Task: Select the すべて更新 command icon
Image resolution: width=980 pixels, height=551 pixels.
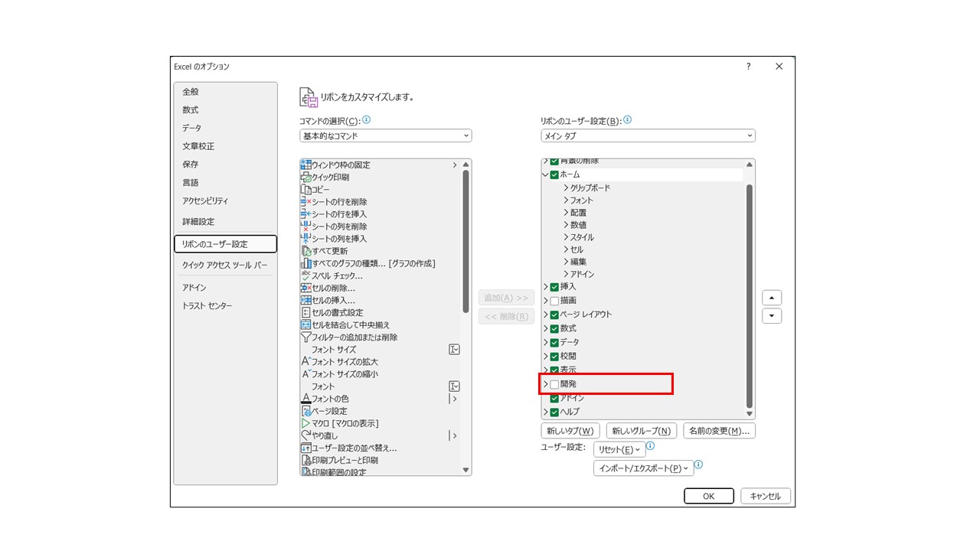Action: 305,250
